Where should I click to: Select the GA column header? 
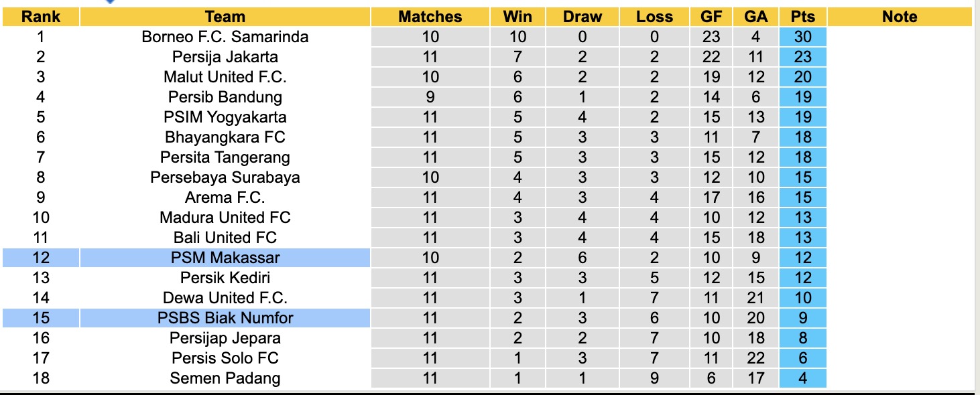[756, 17]
